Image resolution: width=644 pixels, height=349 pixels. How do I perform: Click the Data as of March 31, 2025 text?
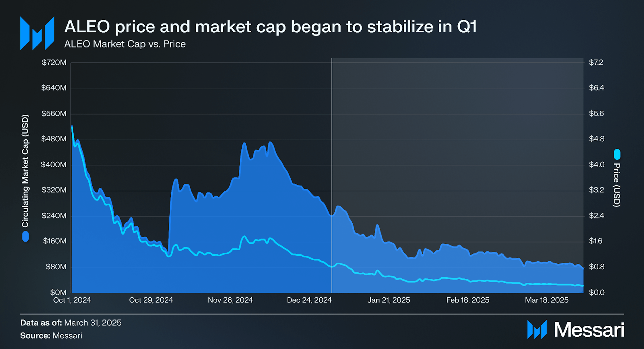pos(71,323)
